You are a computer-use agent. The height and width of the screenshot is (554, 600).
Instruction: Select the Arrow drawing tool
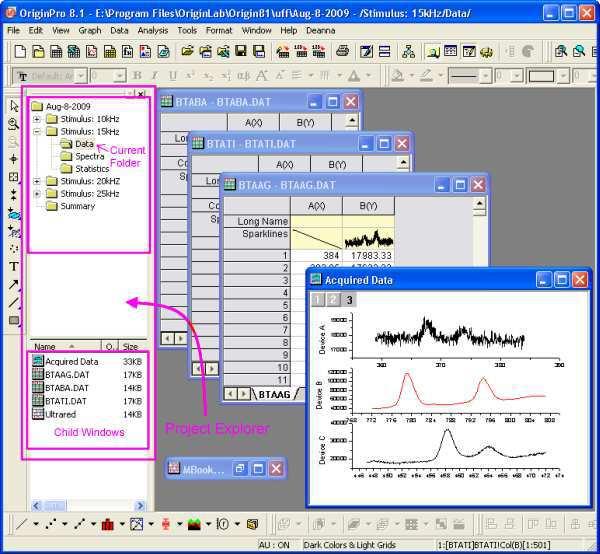coord(14,284)
